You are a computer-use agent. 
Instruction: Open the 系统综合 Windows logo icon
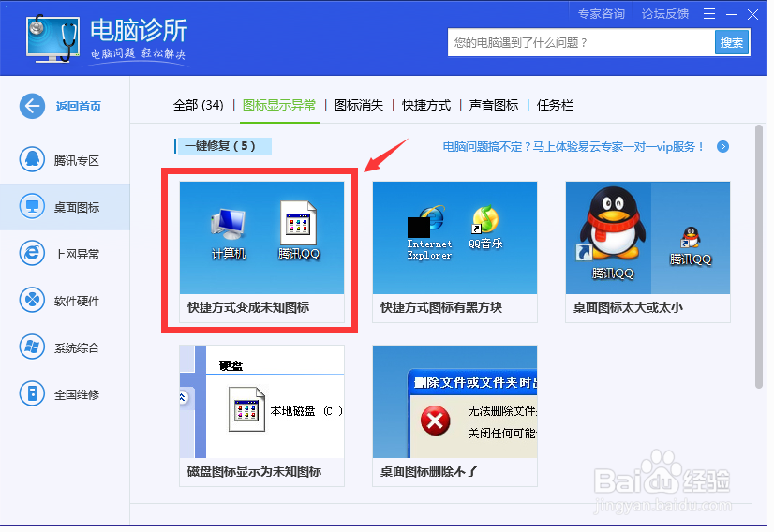[x=32, y=347]
